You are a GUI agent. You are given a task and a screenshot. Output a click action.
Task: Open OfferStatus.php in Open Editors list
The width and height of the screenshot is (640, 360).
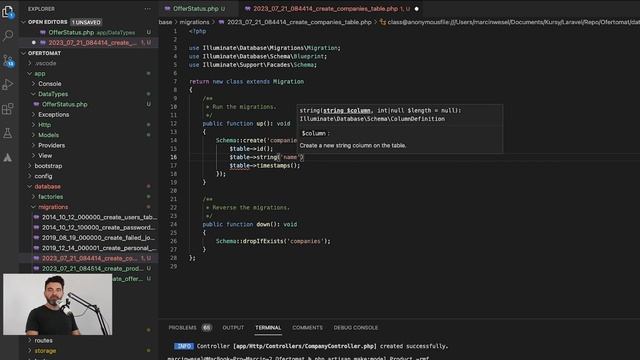89,32
